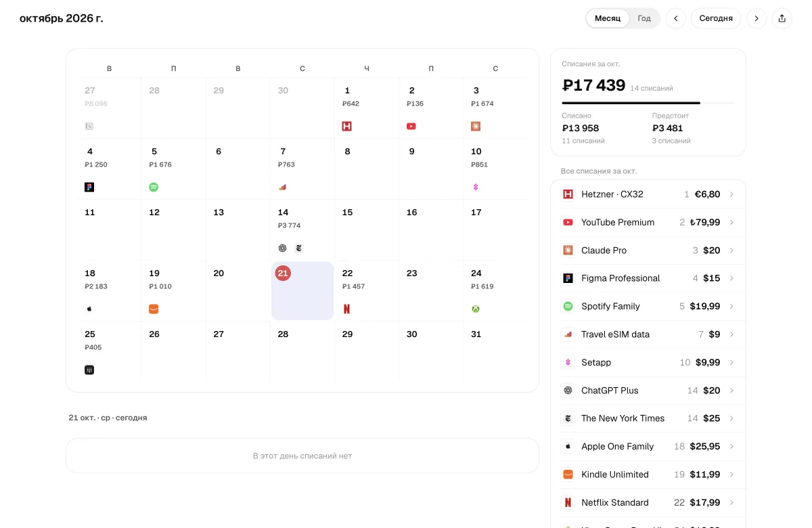Image resolution: width=812 pixels, height=528 pixels.
Task: Click the Kindle icon on October 19
Action: click(x=154, y=309)
